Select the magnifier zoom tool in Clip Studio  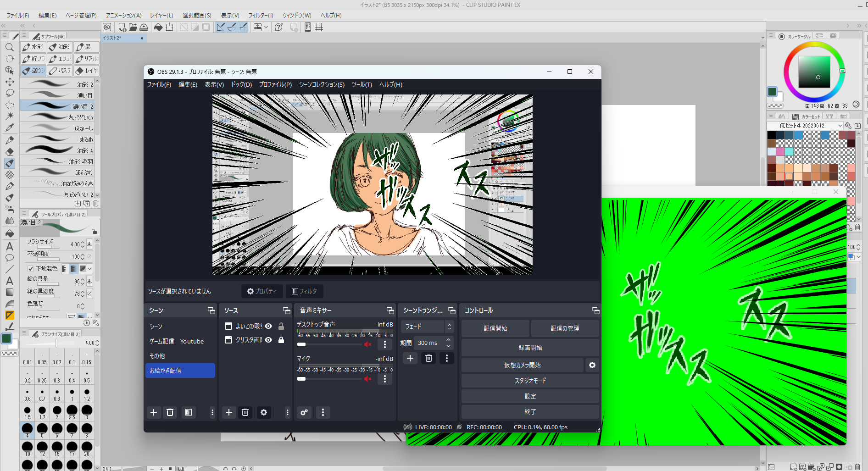9,47
